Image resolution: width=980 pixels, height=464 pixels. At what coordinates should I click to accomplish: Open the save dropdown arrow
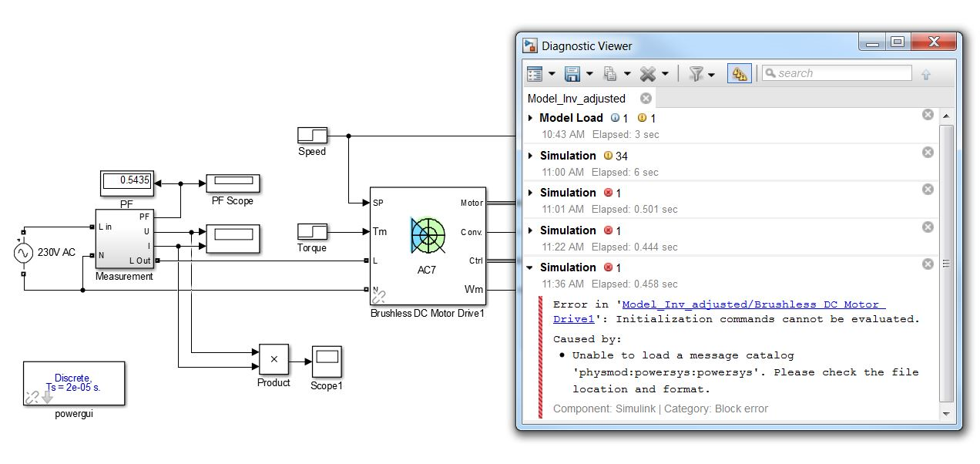pyautogui.click(x=589, y=75)
